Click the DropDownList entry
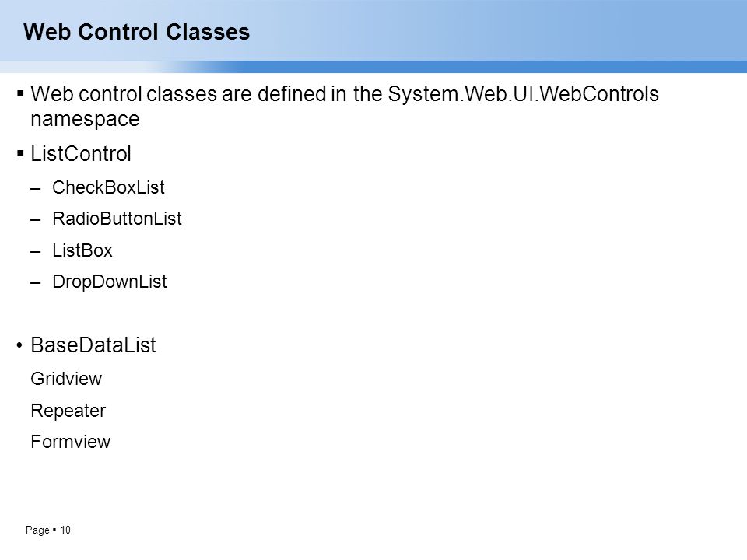 [110, 282]
